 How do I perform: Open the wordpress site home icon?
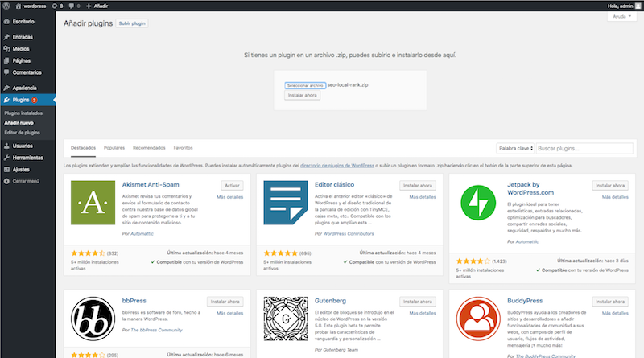(x=18, y=6)
